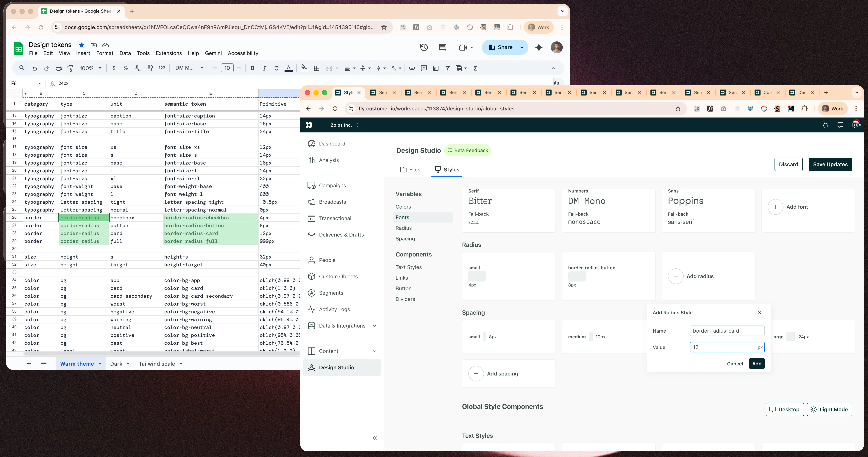Collapse the sidebar with double chevron icon
Screen dimensions: 868x457
click(375, 438)
